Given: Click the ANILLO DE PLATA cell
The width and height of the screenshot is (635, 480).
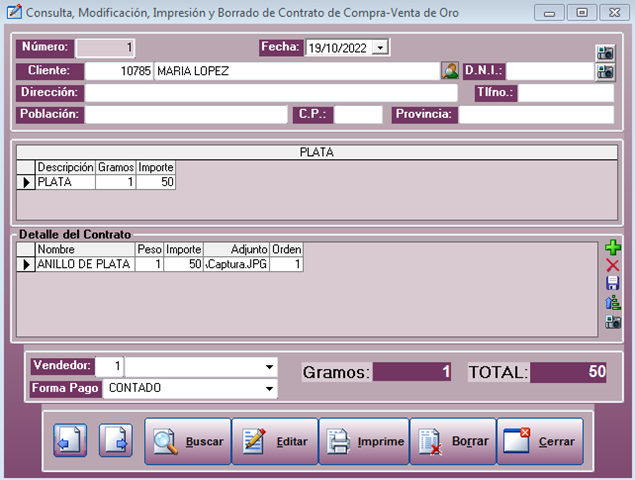Looking at the screenshot, I should 85,265.
